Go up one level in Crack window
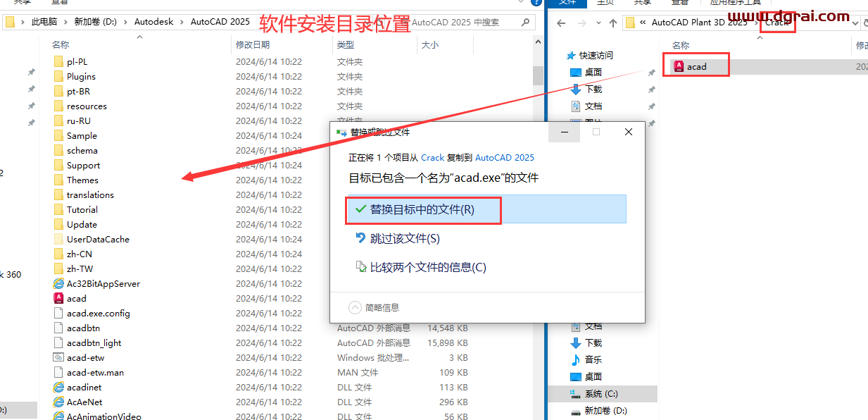The width and height of the screenshot is (868, 420). [x=612, y=23]
